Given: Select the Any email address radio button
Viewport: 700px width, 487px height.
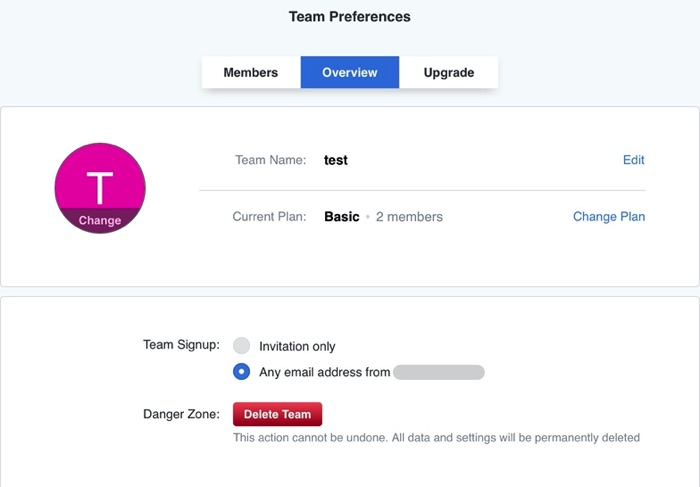Looking at the screenshot, I should point(241,372).
